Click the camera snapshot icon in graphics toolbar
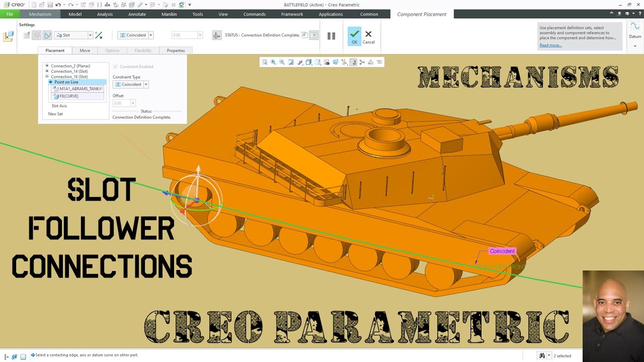644x362 pixels. click(x=327, y=62)
